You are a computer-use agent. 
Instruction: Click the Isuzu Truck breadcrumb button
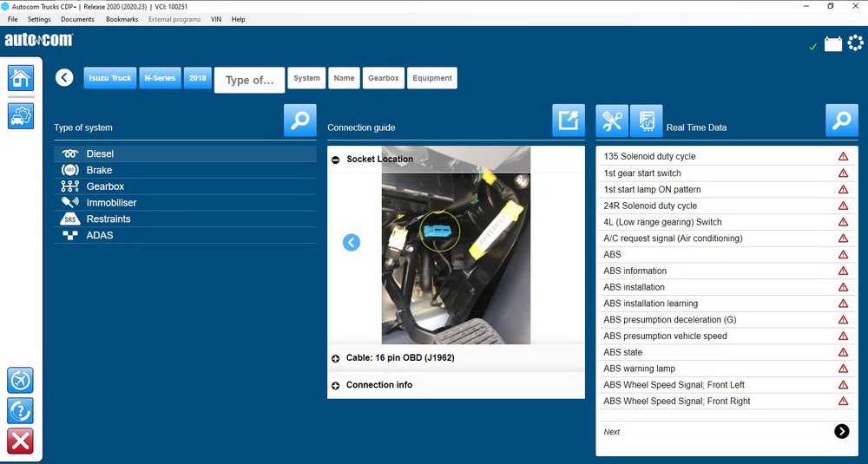pyautogui.click(x=109, y=78)
